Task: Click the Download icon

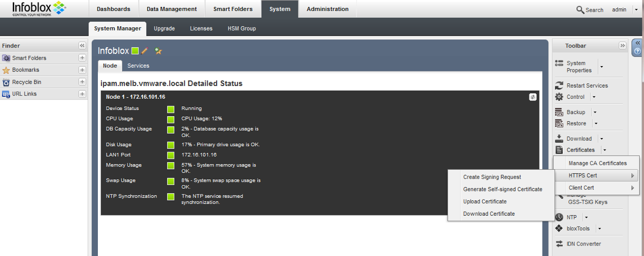Action: tap(559, 139)
